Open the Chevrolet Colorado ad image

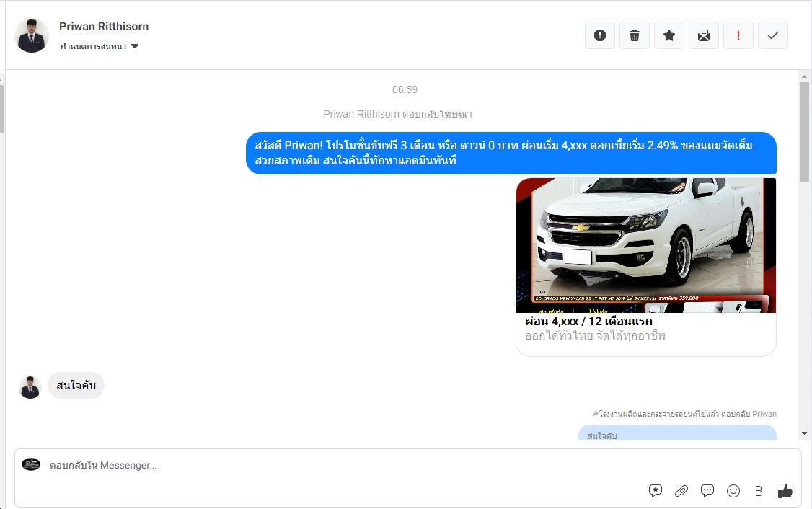(x=645, y=245)
